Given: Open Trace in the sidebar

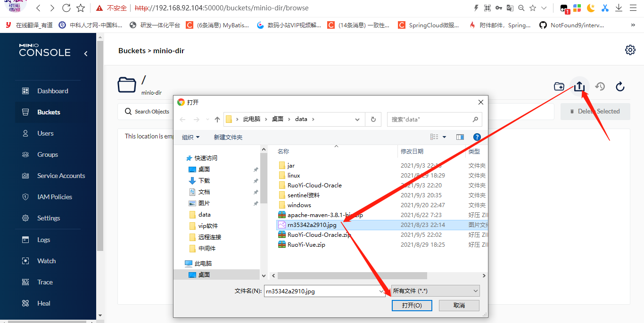Looking at the screenshot, I should 45,282.
